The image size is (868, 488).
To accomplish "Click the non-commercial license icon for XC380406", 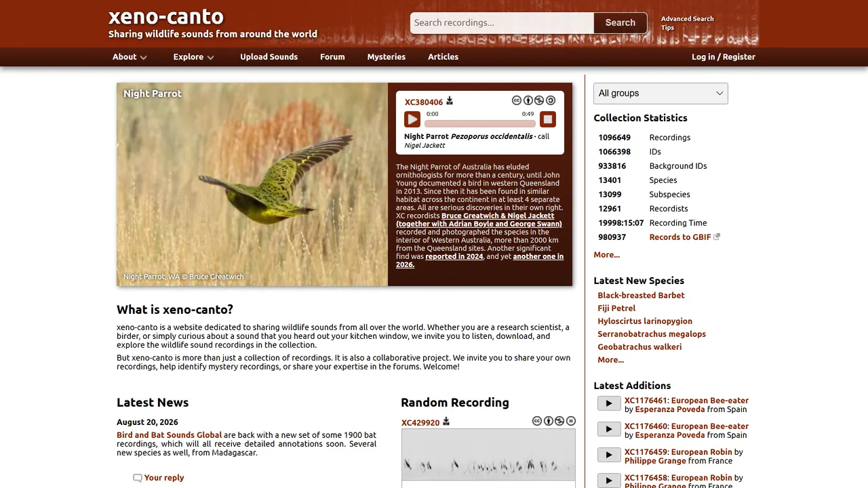I will tap(539, 100).
